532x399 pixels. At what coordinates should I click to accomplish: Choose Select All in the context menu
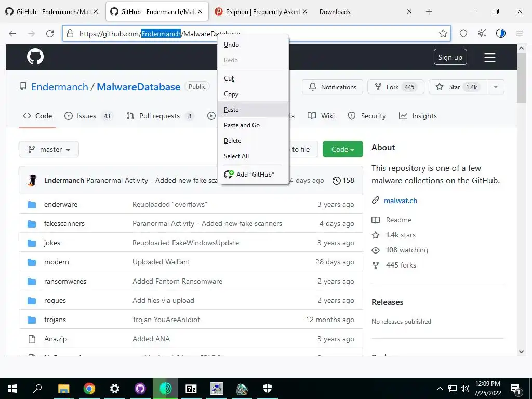tap(253, 156)
